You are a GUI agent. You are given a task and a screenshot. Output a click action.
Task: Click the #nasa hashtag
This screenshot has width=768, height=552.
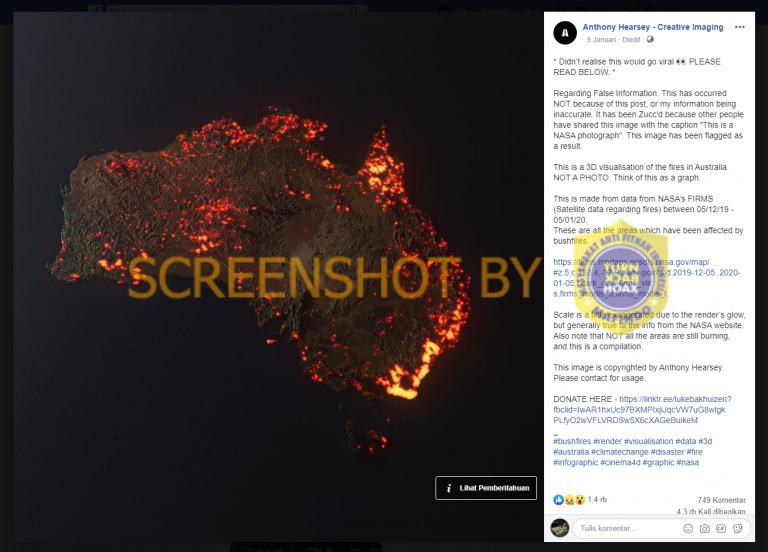click(688, 462)
